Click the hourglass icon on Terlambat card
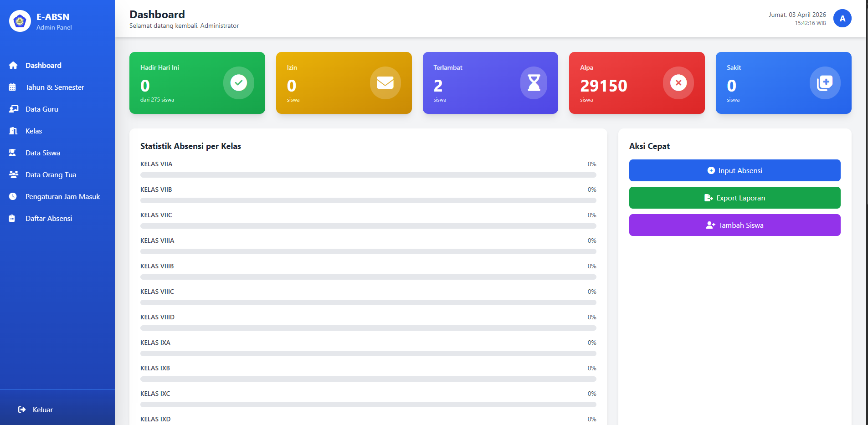Screen dimensions: 868x425 click(x=534, y=82)
